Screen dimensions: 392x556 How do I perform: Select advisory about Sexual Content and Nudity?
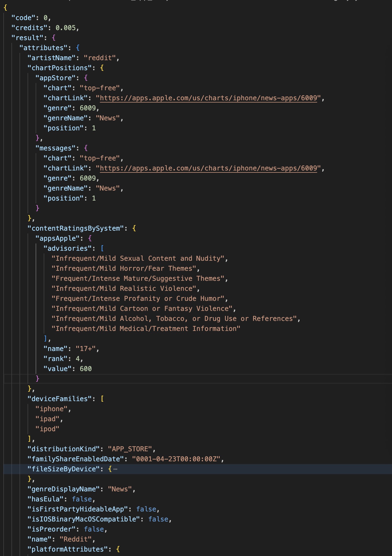click(138, 259)
